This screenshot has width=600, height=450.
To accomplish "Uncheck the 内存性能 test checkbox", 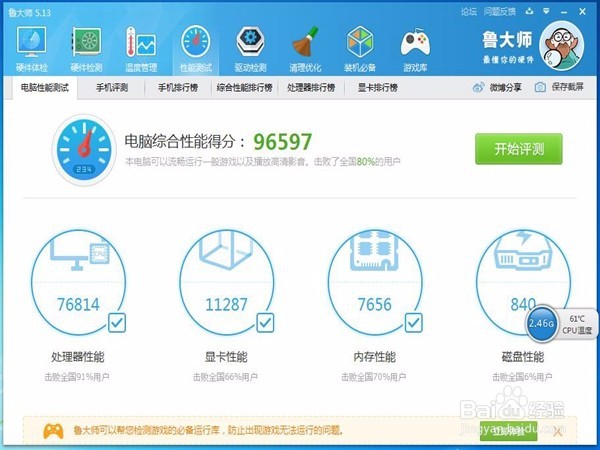I will click(414, 323).
